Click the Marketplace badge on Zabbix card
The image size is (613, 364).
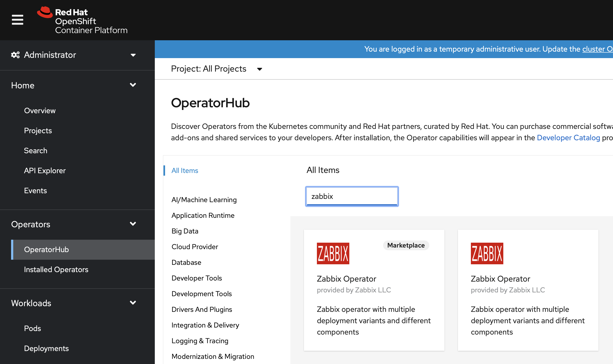tap(406, 245)
